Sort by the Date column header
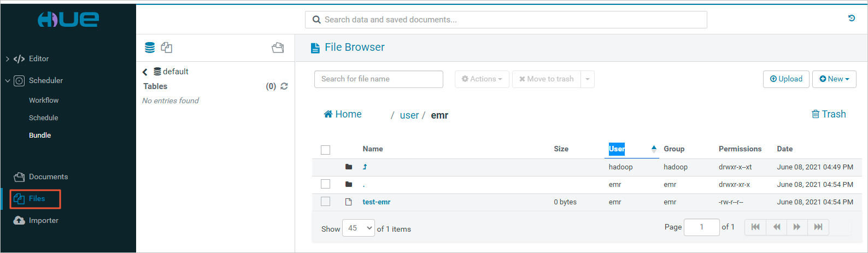Image resolution: width=868 pixels, height=253 pixels. tap(785, 149)
